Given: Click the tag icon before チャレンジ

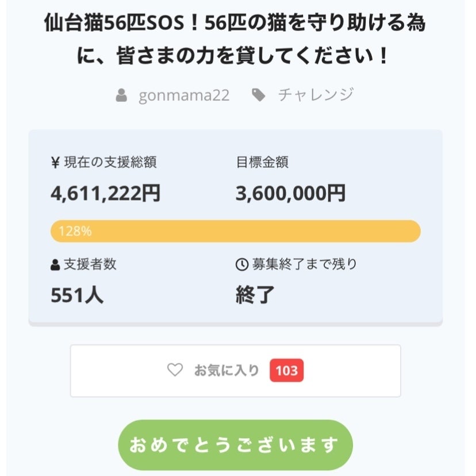Looking at the screenshot, I should (x=259, y=95).
